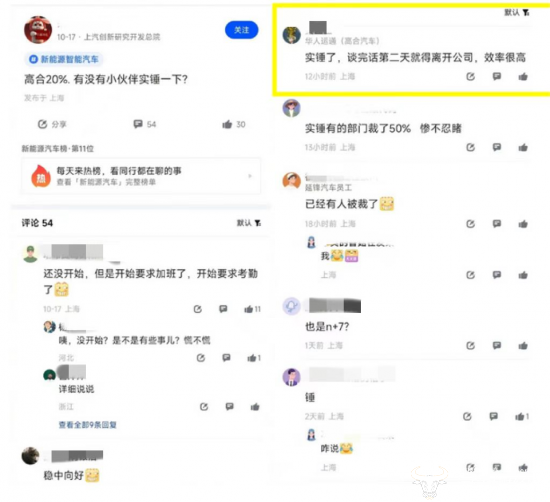Open the hot list banner 每天来热榜
Screen dimensions: 550x502
point(141,176)
